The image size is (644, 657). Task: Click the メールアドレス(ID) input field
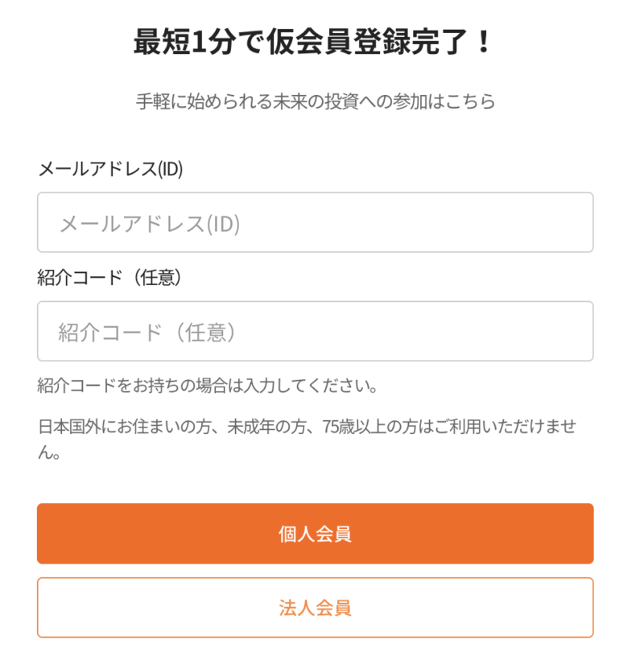pos(315,222)
